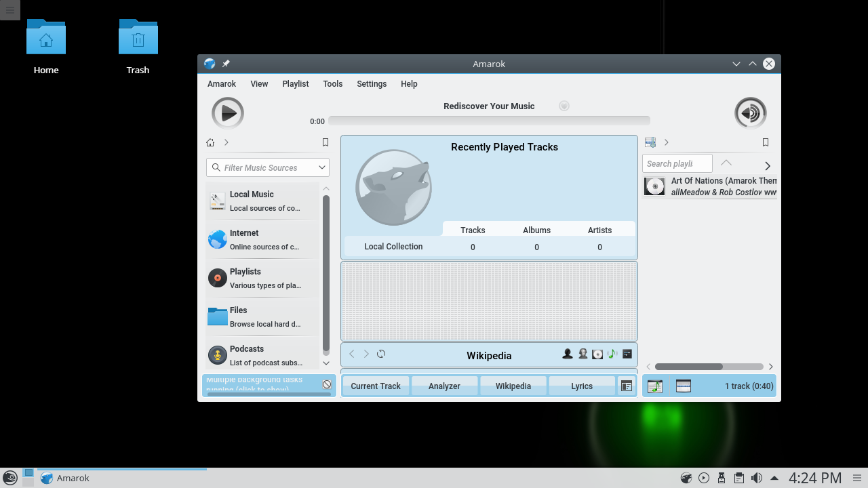Image resolution: width=868 pixels, height=488 pixels.
Task: Click the track progress seek slider
Action: 488,121
